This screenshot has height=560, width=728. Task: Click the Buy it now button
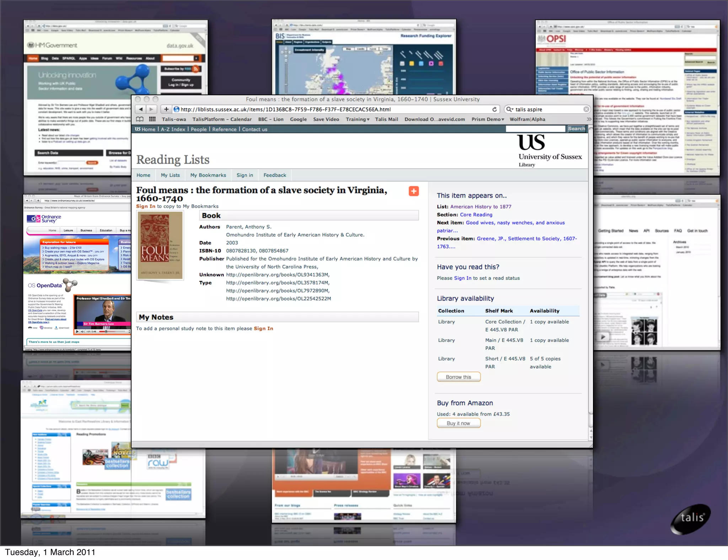point(458,423)
